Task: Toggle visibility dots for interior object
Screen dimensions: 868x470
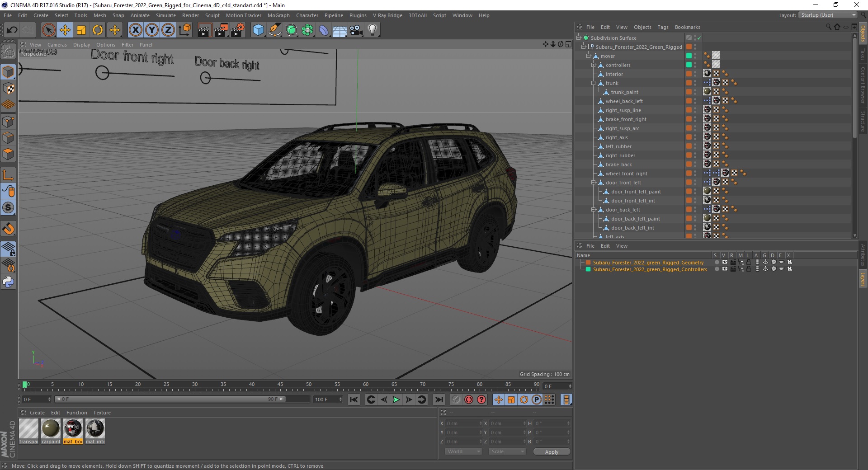Action: [695, 74]
